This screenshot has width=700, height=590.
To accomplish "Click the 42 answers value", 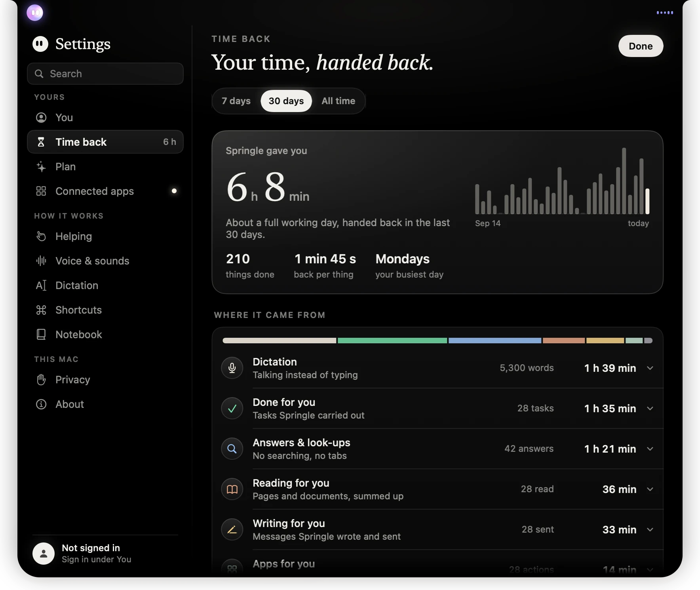I will [x=529, y=449].
